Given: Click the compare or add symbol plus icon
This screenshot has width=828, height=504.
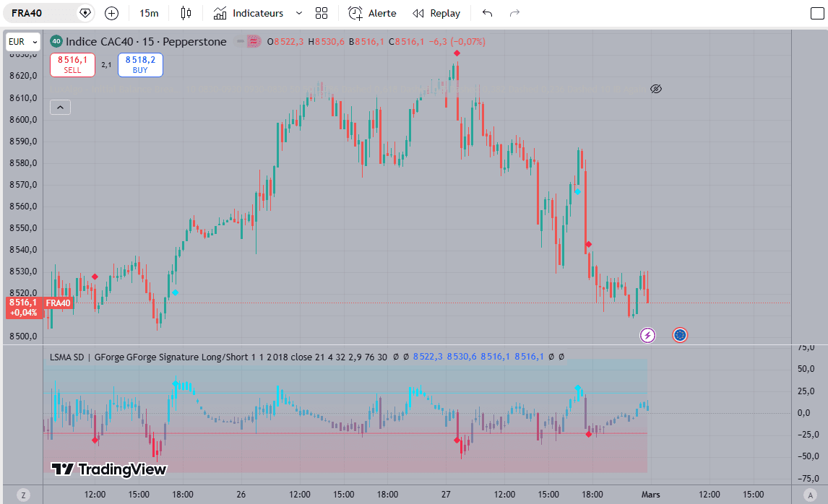Looking at the screenshot, I should pos(111,13).
